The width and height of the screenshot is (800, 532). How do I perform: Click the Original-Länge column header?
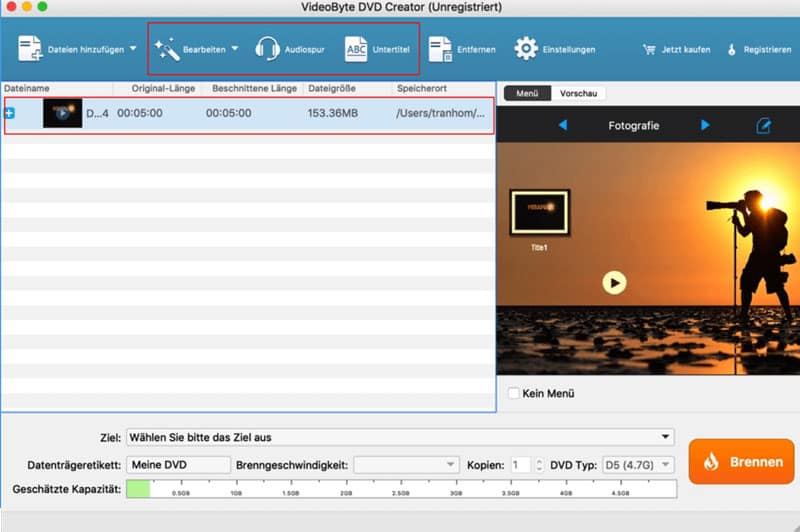click(163, 88)
